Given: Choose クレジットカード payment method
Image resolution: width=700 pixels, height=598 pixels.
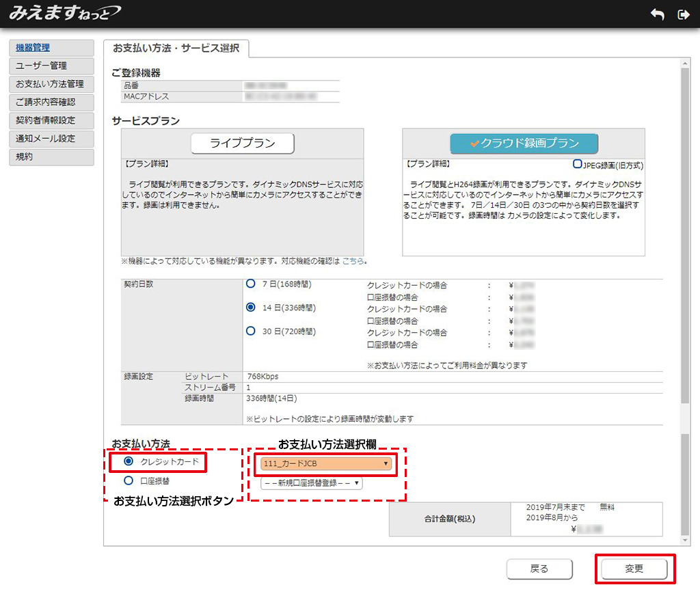Looking at the screenshot, I should (129, 462).
